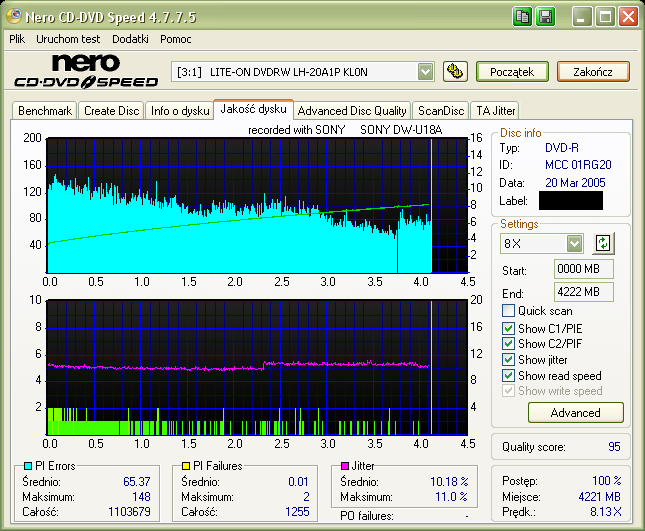The image size is (645, 531).
Task: Click the End field showing 4222 MB
Action: click(584, 292)
